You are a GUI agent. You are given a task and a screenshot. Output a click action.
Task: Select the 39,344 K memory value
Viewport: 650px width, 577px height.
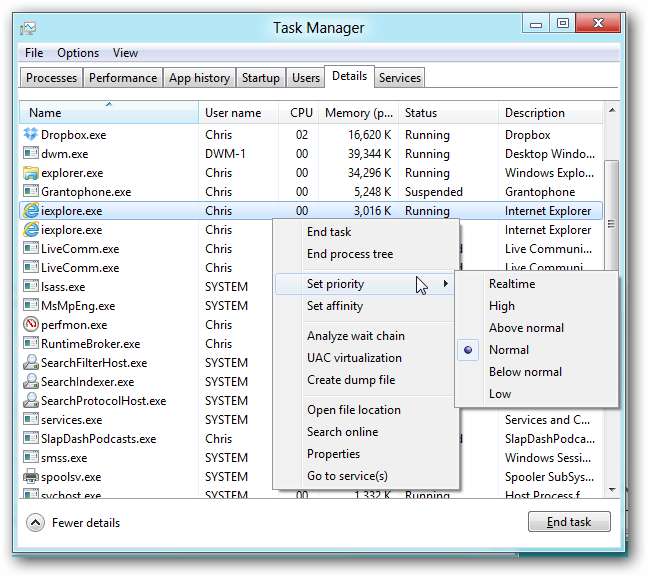tap(369, 154)
